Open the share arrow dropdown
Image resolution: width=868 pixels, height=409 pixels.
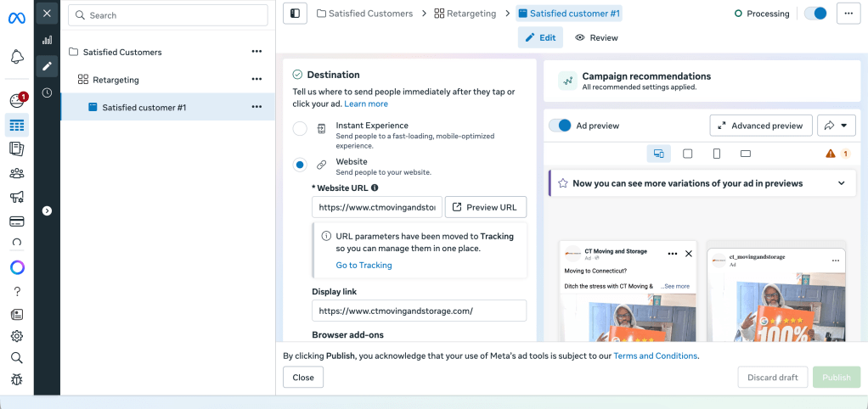(837, 126)
